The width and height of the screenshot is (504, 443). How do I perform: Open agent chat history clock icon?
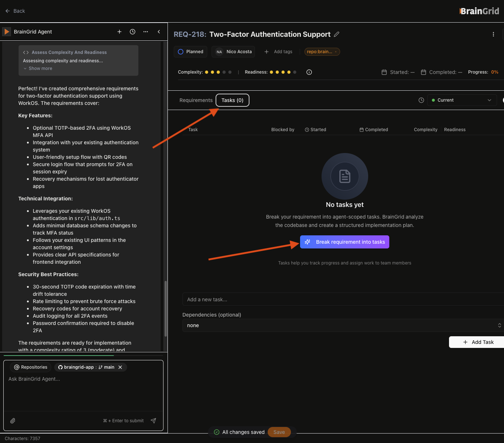click(x=133, y=32)
